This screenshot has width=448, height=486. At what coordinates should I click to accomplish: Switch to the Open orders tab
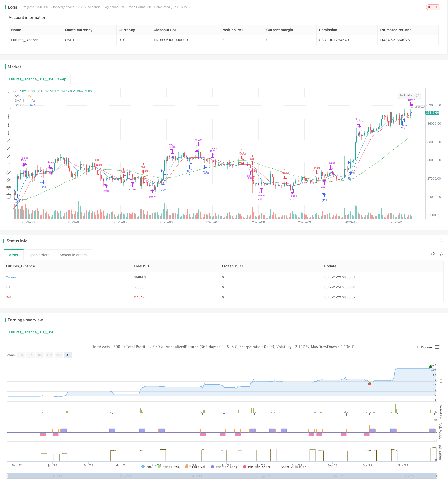coord(39,255)
